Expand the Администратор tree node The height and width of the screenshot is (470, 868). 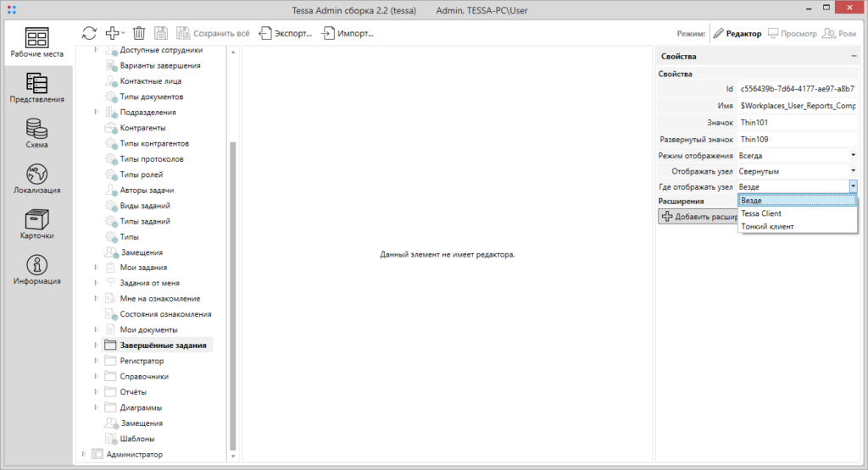(83, 455)
